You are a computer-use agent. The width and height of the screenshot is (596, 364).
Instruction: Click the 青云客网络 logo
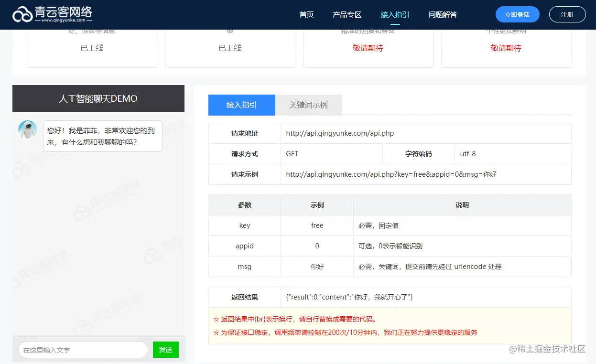(52, 14)
